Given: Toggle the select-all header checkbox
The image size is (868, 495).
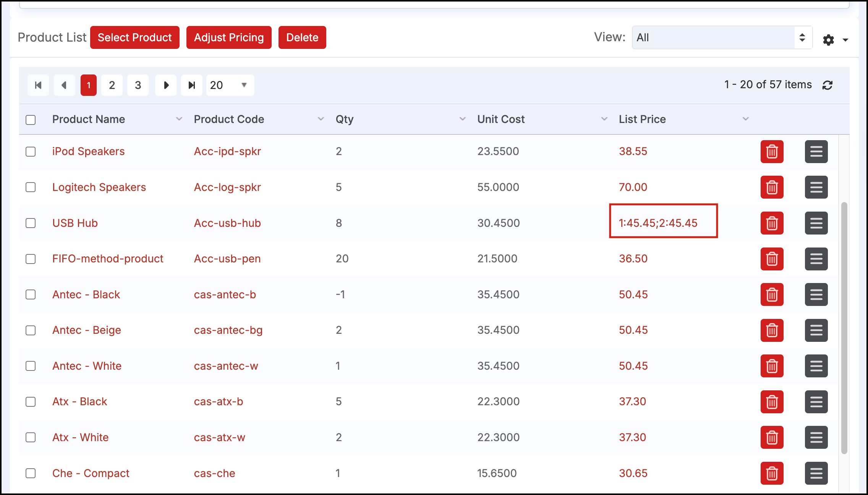Looking at the screenshot, I should point(31,120).
